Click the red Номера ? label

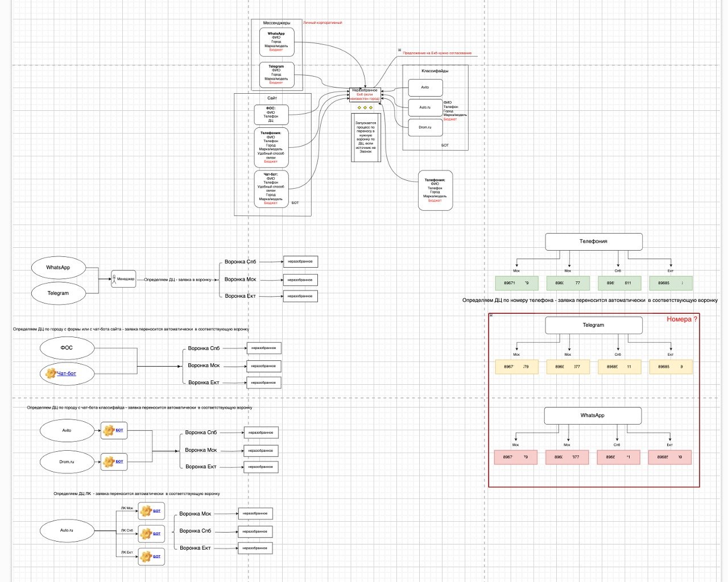coord(682,319)
